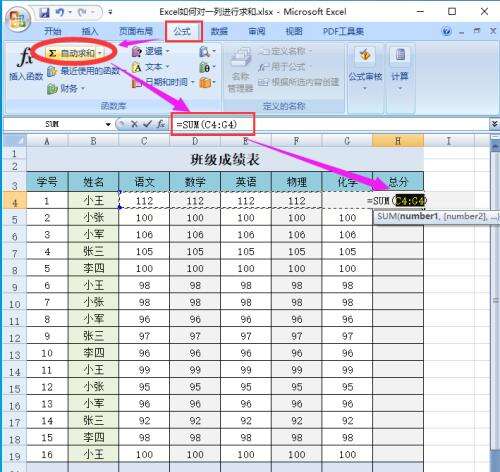
Task: Select column H header
Action: click(398, 141)
